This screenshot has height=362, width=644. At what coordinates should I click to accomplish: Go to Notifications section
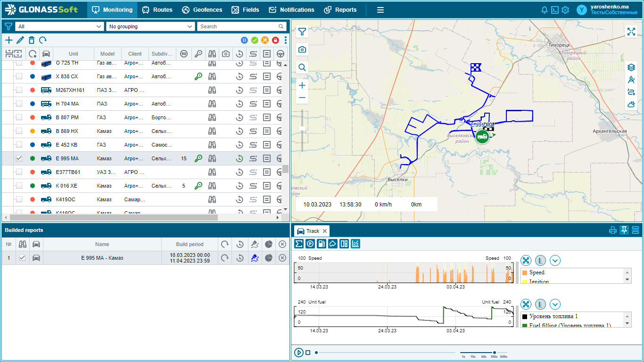(x=291, y=9)
